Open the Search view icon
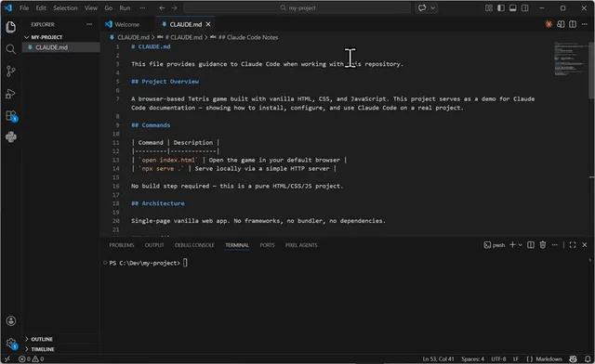Image resolution: width=595 pixels, height=364 pixels. click(11, 49)
